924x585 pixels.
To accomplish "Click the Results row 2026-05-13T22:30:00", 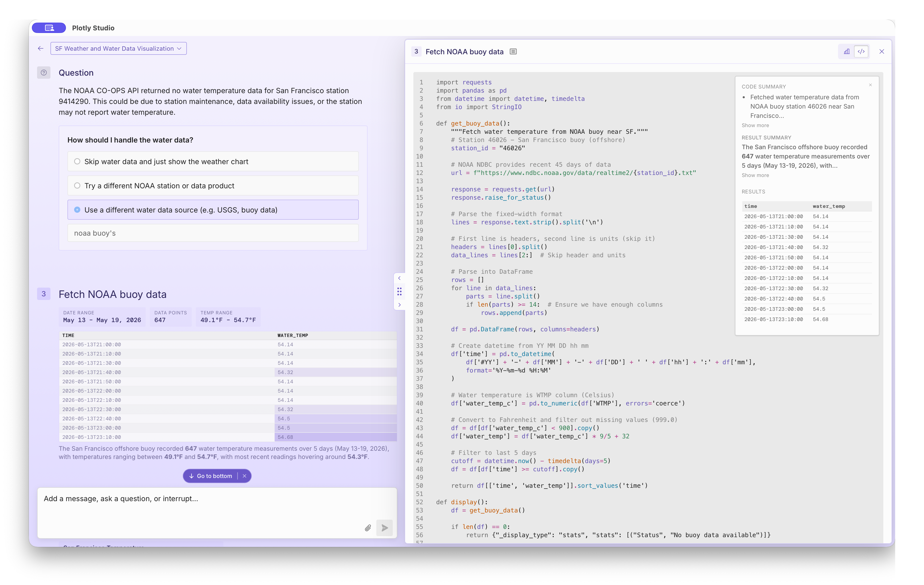I will tap(807, 288).
